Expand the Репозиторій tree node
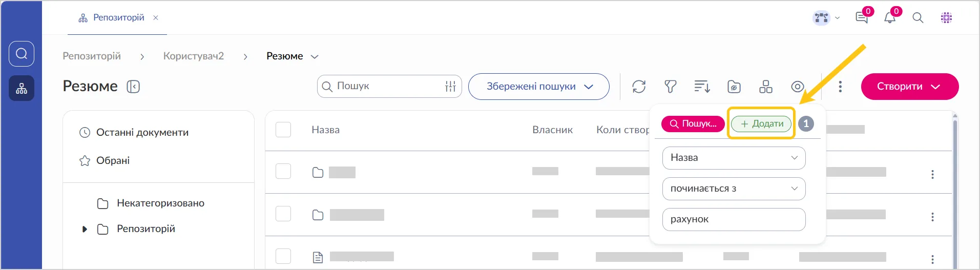The image size is (980, 270). click(x=85, y=229)
